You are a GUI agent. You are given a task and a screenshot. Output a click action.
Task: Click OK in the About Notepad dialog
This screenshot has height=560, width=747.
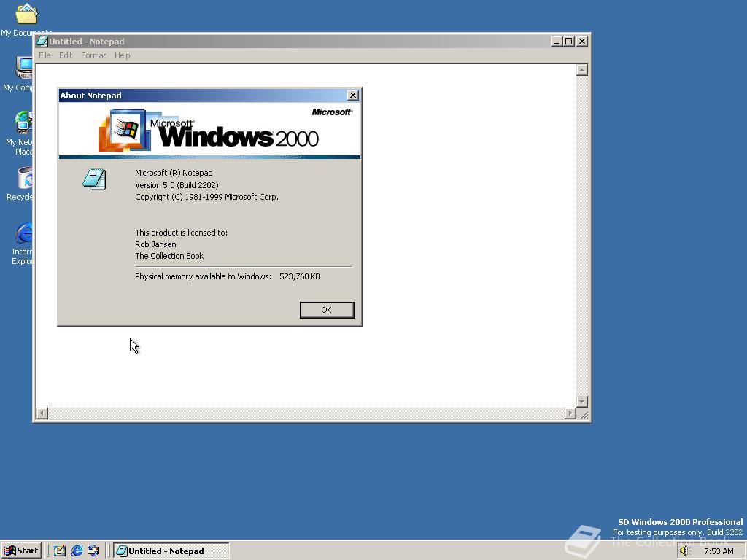(x=326, y=310)
